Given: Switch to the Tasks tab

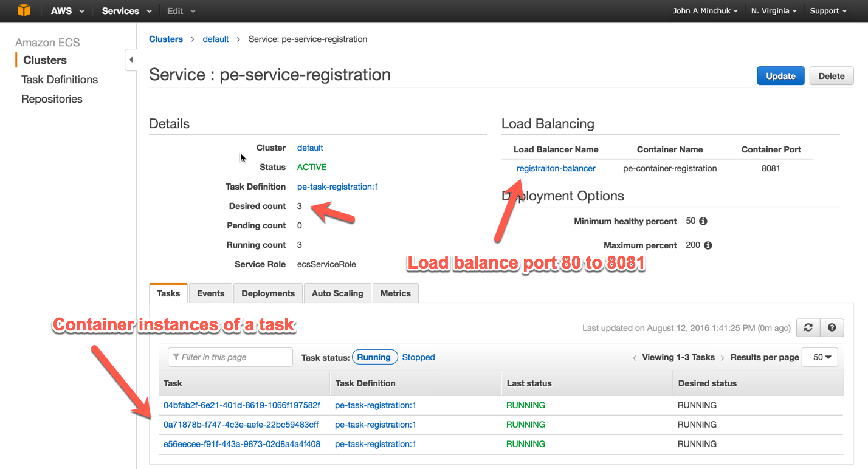Looking at the screenshot, I should (168, 293).
